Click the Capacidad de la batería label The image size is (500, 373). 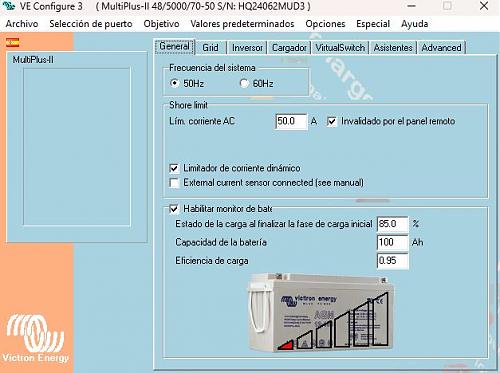221,242
